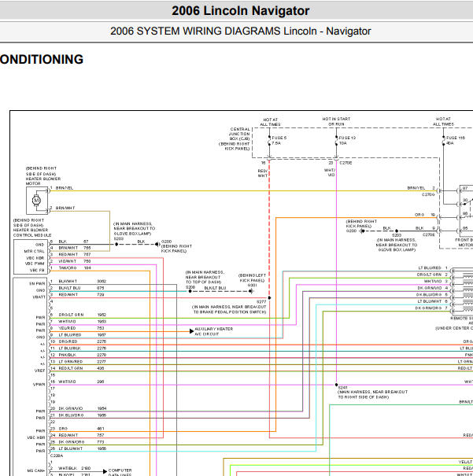Image resolution: width=473 pixels, height=476 pixels.
Task: Click the S277 splice dot
Action: [269, 298]
